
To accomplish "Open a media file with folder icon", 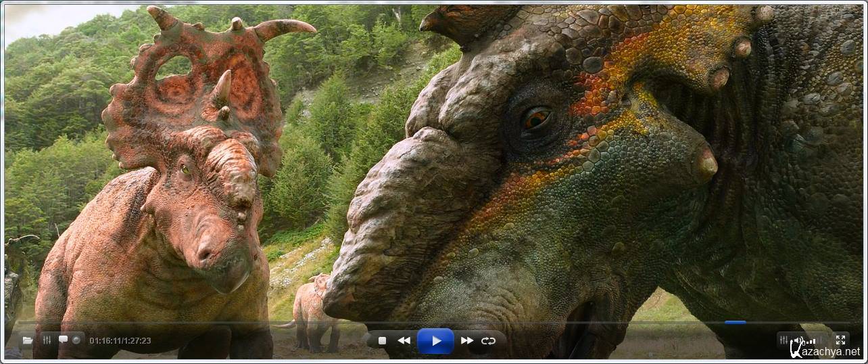I will (x=27, y=340).
